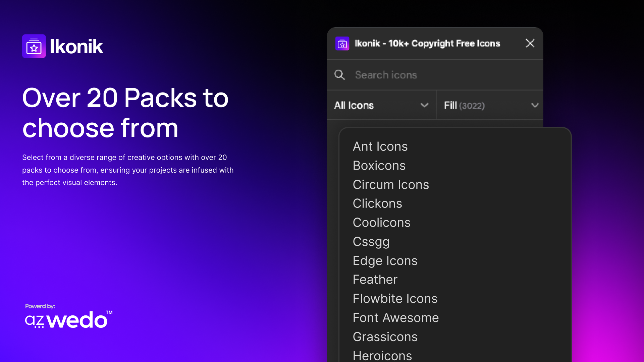Image resolution: width=644 pixels, height=362 pixels.
Task: Open the Fill style dropdown
Action: point(490,105)
